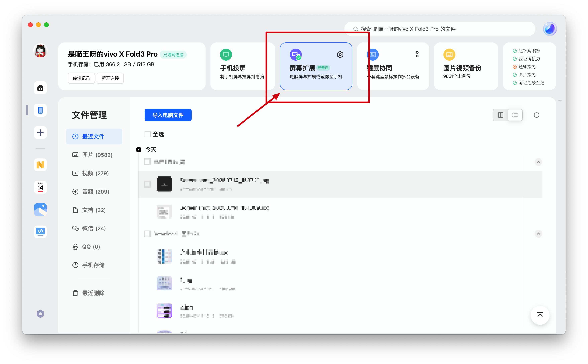Open the blue orb assistant icon
The height and width of the screenshot is (364, 588).
[550, 29]
